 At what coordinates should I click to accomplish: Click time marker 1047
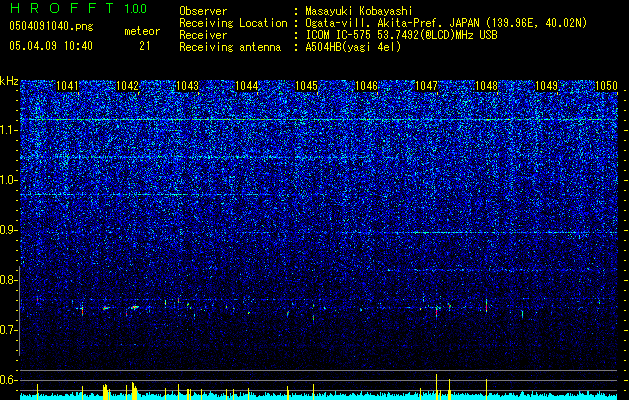click(x=426, y=86)
